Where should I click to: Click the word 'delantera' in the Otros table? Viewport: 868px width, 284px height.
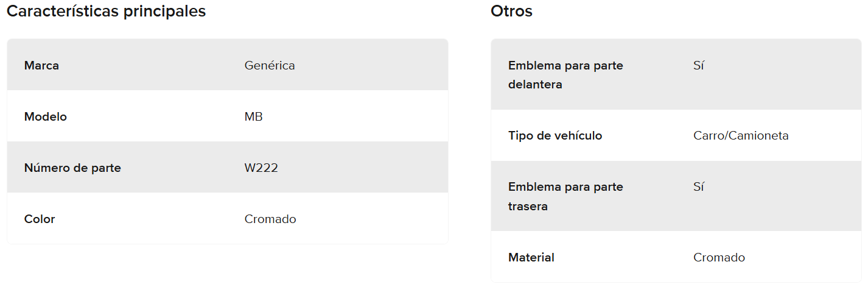pos(535,85)
